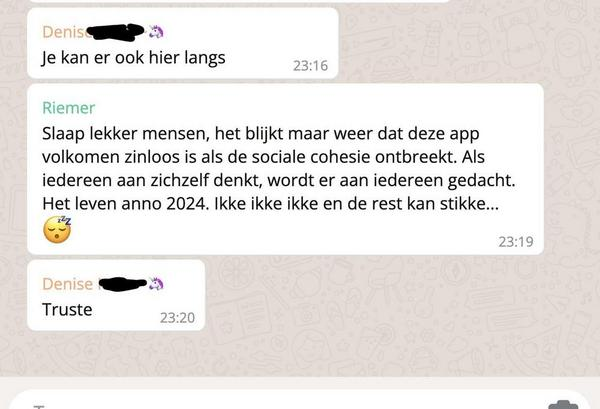The width and height of the screenshot is (600, 409).
Task: Tap the unicorn emoji above the Truste message
Action: click(156, 284)
